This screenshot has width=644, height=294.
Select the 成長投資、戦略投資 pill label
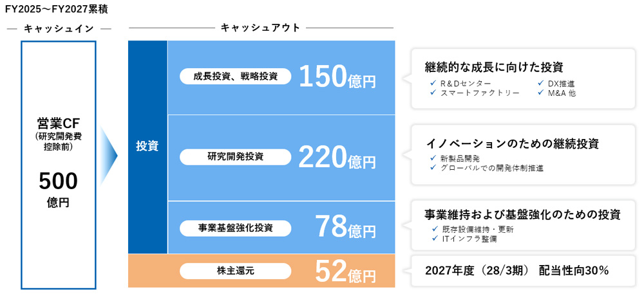235,77
